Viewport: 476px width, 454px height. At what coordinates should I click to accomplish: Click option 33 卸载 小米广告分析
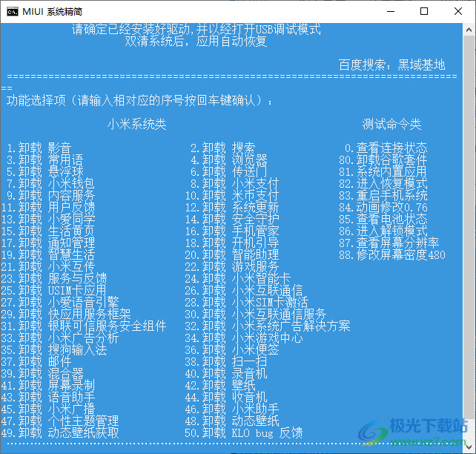tap(60, 338)
